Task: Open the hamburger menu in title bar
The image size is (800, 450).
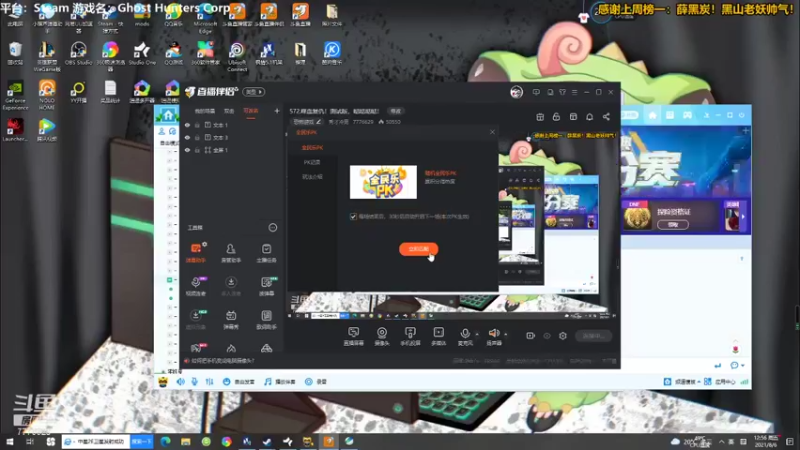Action: (x=574, y=92)
